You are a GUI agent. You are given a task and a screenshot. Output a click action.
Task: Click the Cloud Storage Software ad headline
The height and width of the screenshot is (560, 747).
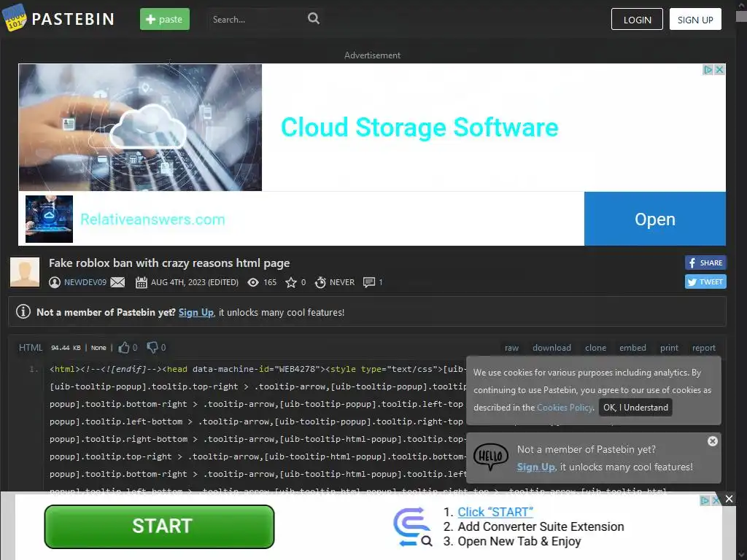(x=419, y=128)
